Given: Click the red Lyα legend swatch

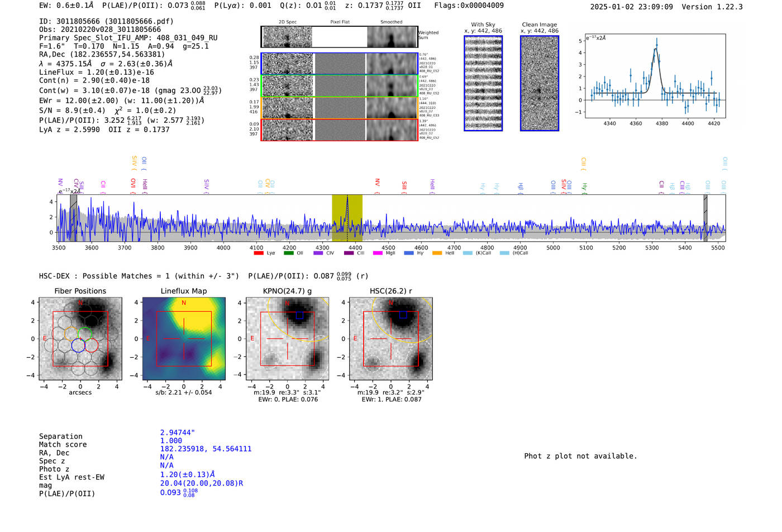Looking at the screenshot, I should [258, 253].
